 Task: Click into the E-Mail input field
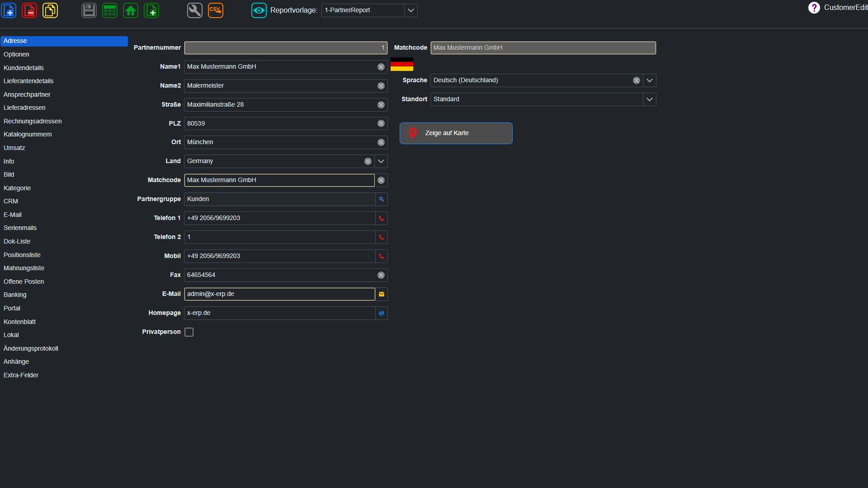tap(279, 294)
